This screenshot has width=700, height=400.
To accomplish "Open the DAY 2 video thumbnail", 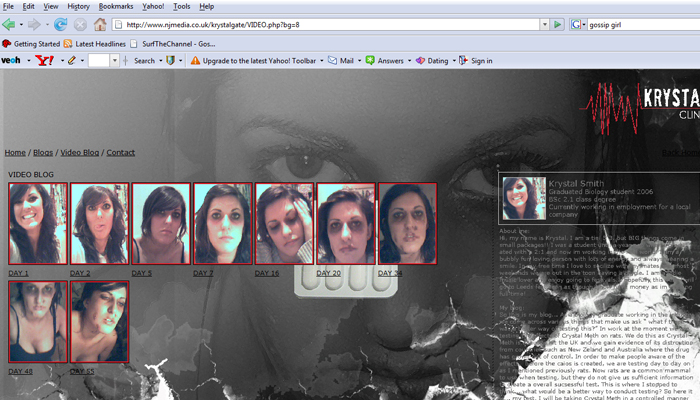I will tap(100, 223).
